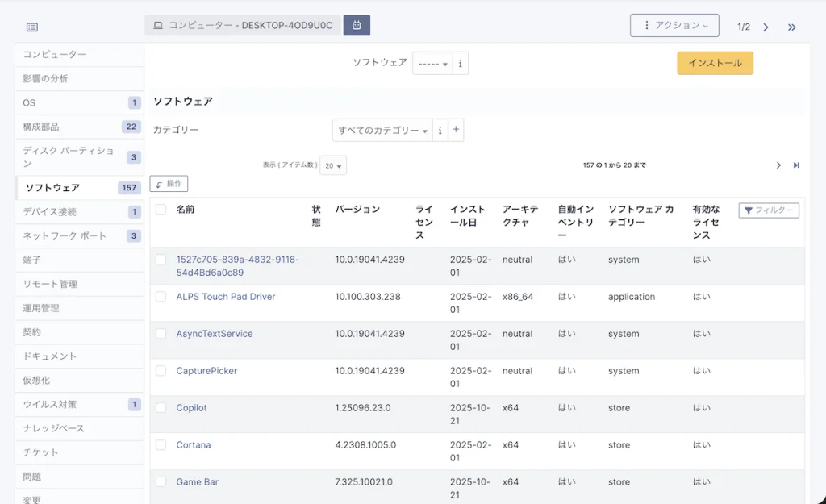Open the ALPS Touch Pad Driver link

[x=226, y=297]
